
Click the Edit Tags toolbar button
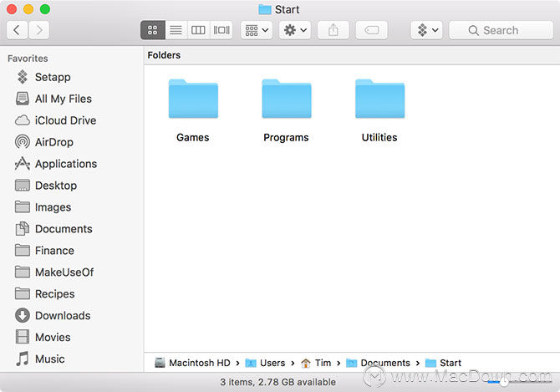coord(371,30)
